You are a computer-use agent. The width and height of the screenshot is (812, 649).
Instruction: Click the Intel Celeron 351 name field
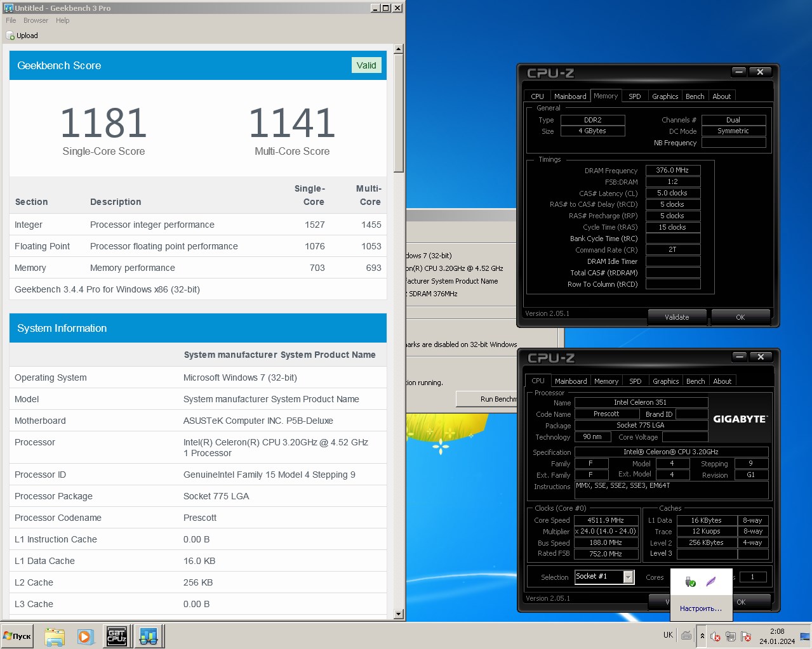click(x=641, y=402)
